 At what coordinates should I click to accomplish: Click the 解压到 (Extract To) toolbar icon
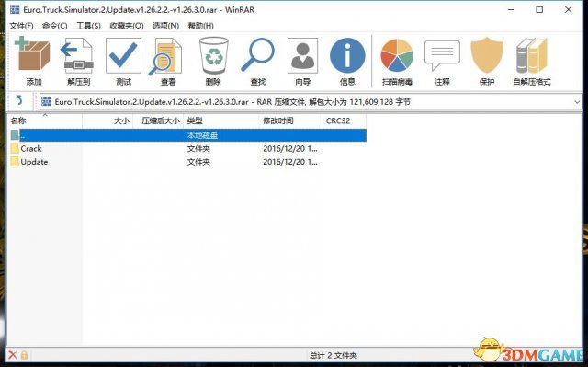[x=77, y=55]
